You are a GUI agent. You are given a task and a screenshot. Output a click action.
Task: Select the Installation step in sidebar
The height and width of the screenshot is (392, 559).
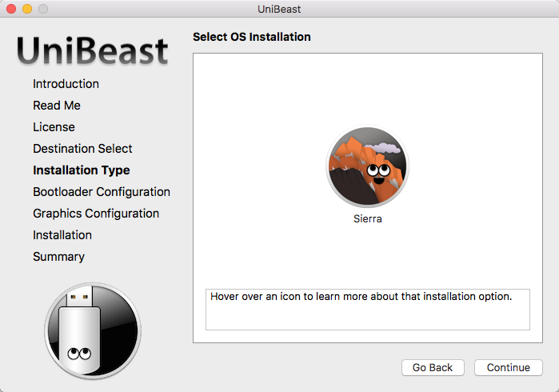(x=62, y=235)
